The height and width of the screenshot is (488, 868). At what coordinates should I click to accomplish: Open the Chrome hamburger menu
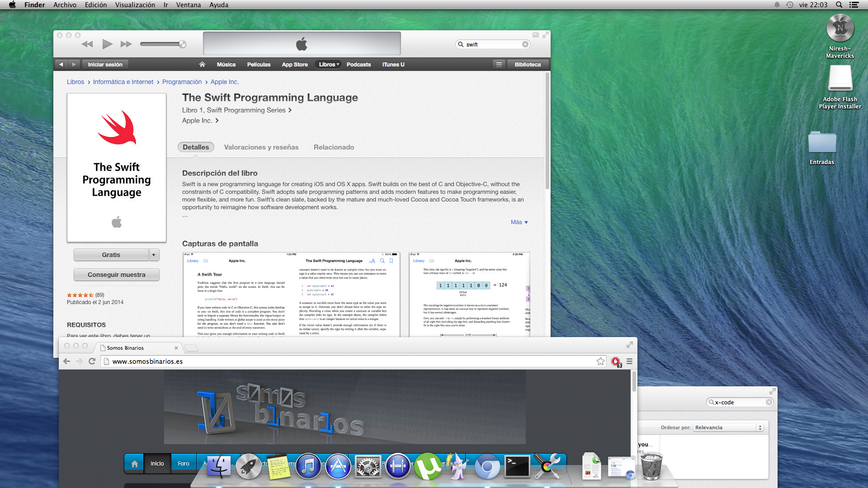pyautogui.click(x=629, y=361)
